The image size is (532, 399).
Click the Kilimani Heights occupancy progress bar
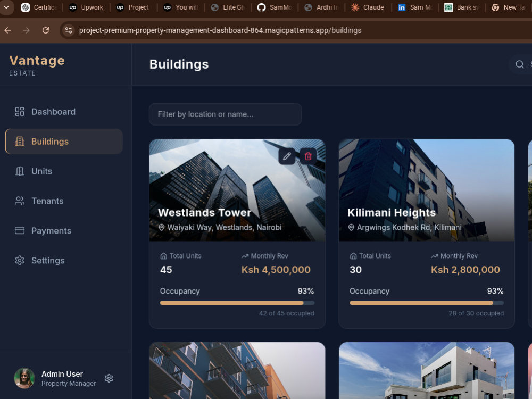coord(427,303)
